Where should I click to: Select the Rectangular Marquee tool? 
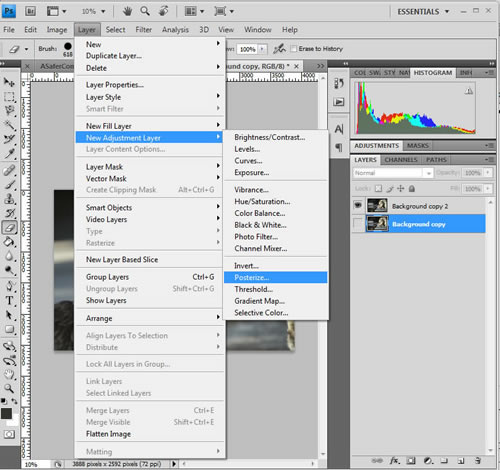[x=9, y=96]
